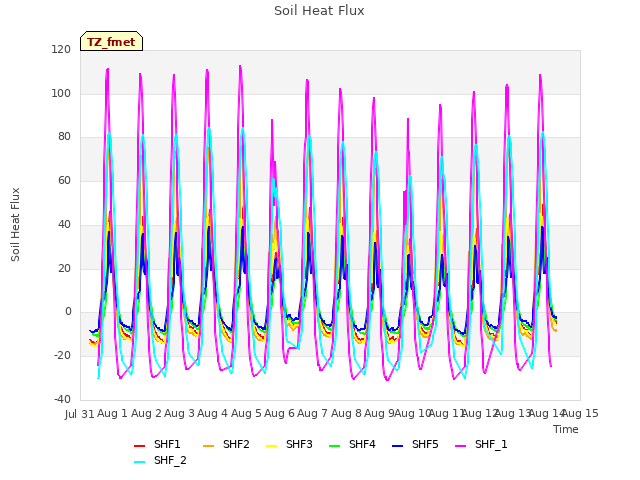Click the Aug 13 x-axis tick label
The image size is (640, 480).
click(x=513, y=413)
